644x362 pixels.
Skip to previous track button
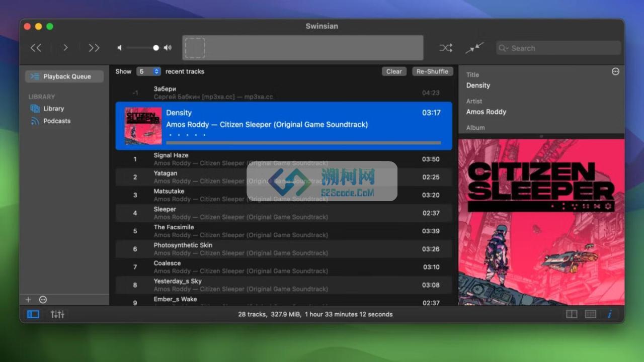tap(36, 48)
